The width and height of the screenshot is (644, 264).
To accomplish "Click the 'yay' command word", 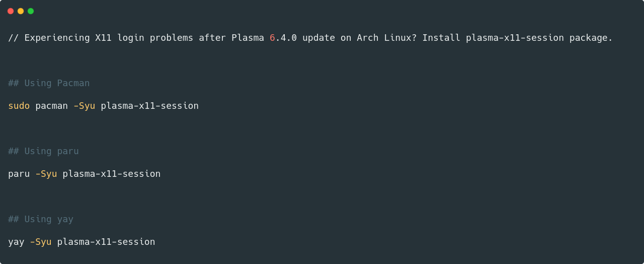I will (x=16, y=242).
